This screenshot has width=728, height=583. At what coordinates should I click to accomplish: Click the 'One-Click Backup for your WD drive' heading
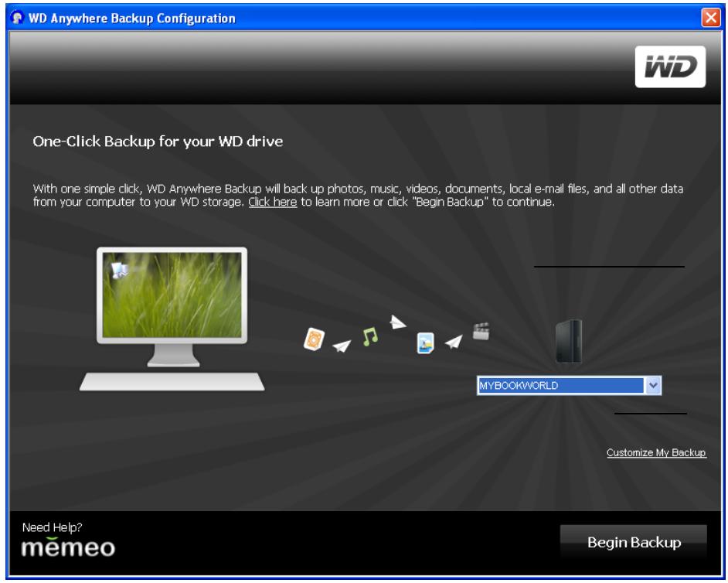pos(158,141)
